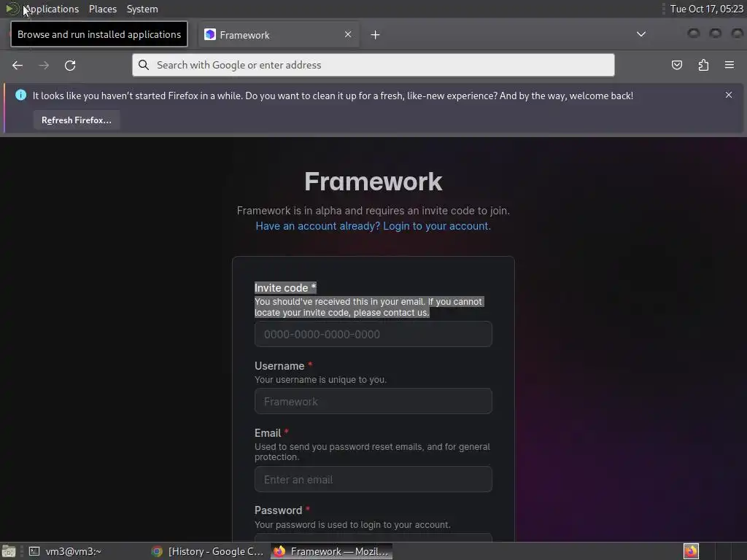747x560 pixels.
Task: Open the Applications menu
Action: [50, 9]
